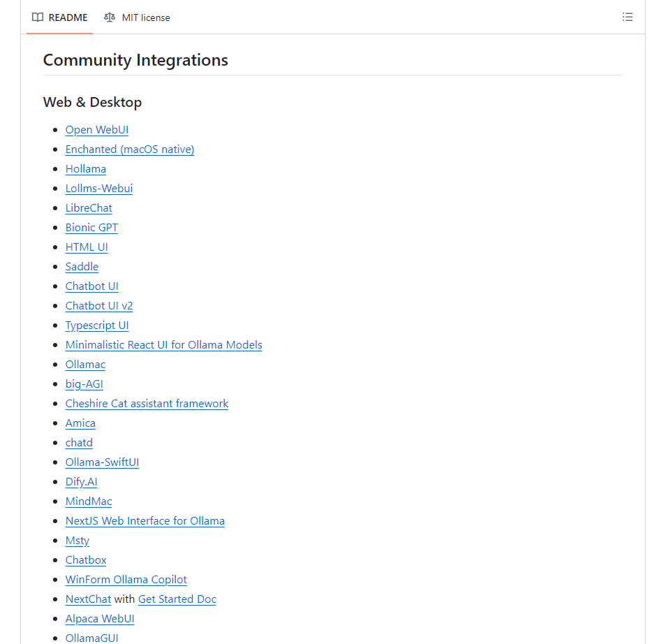664x644 pixels.
Task: Follow the NextChat link
Action: [x=88, y=599]
